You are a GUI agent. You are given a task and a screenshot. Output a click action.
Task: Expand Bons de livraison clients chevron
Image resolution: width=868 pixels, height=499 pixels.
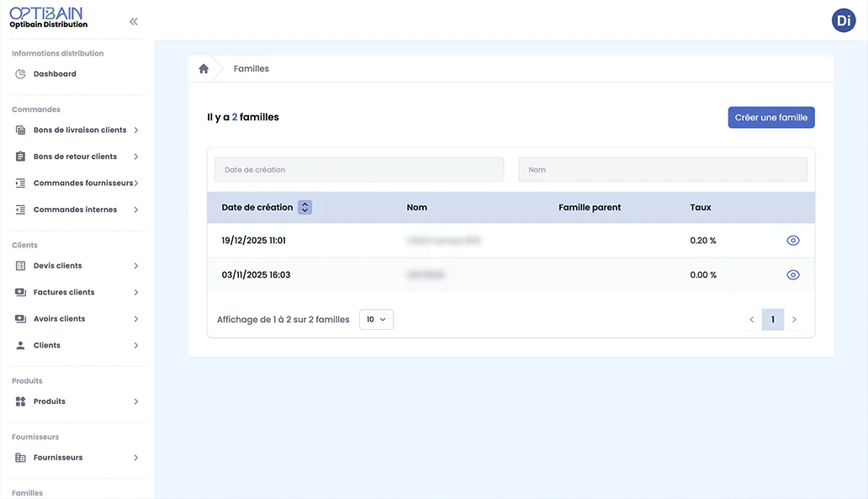[136, 130]
